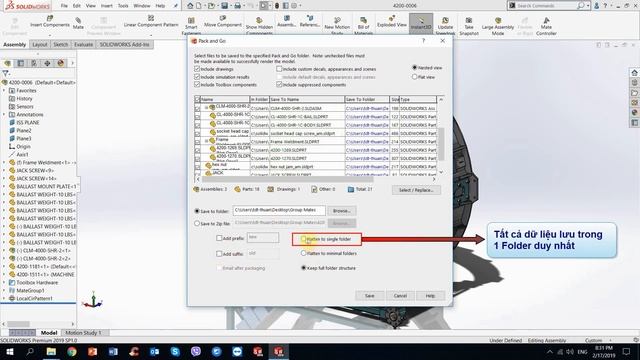Open the PropertyManager tab icon

[x=20, y=63]
